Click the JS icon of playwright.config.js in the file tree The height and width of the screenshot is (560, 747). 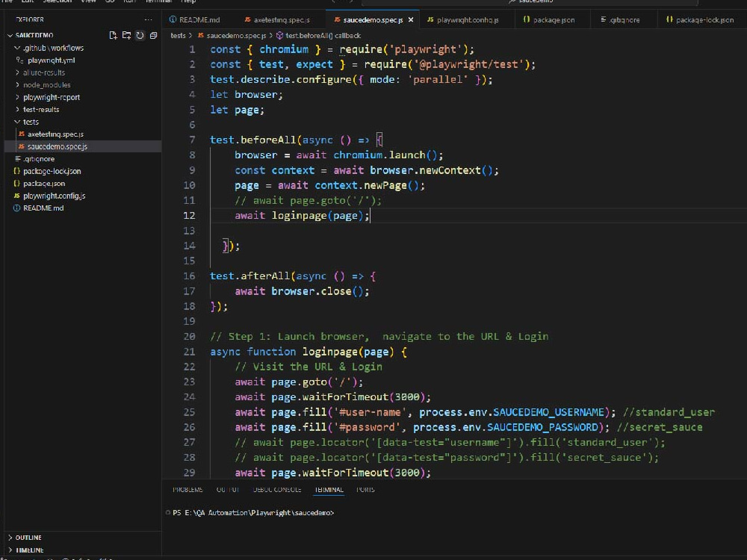click(x=16, y=196)
